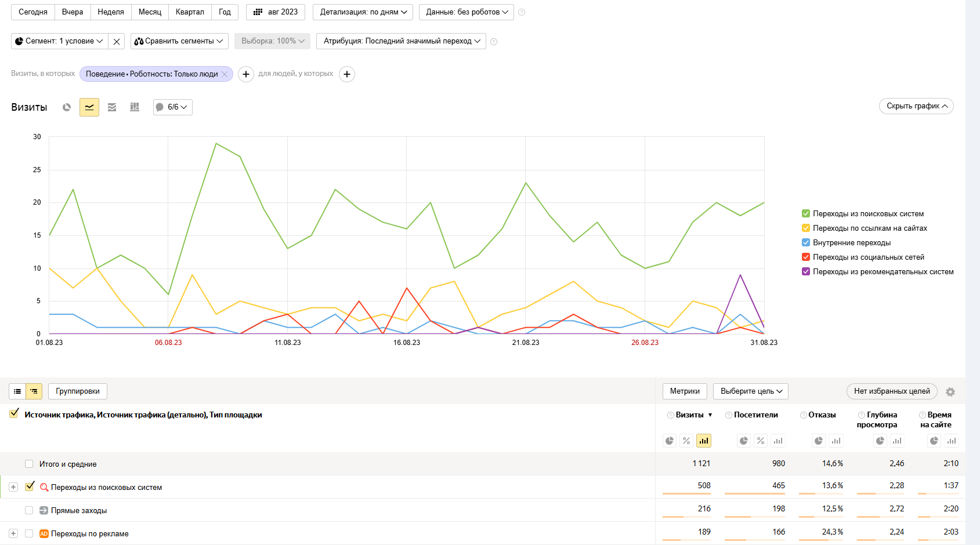
Task: Switch to the flat list view icon
Action: [17, 391]
